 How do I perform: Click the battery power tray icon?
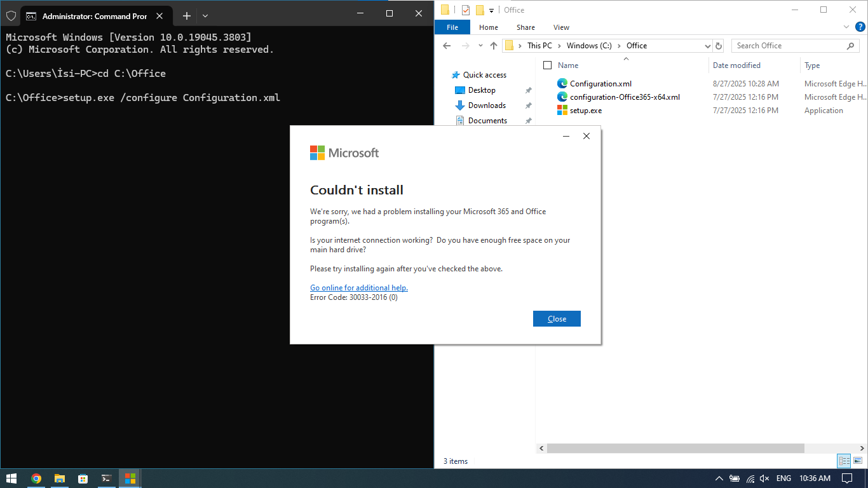[x=735, y=478]
